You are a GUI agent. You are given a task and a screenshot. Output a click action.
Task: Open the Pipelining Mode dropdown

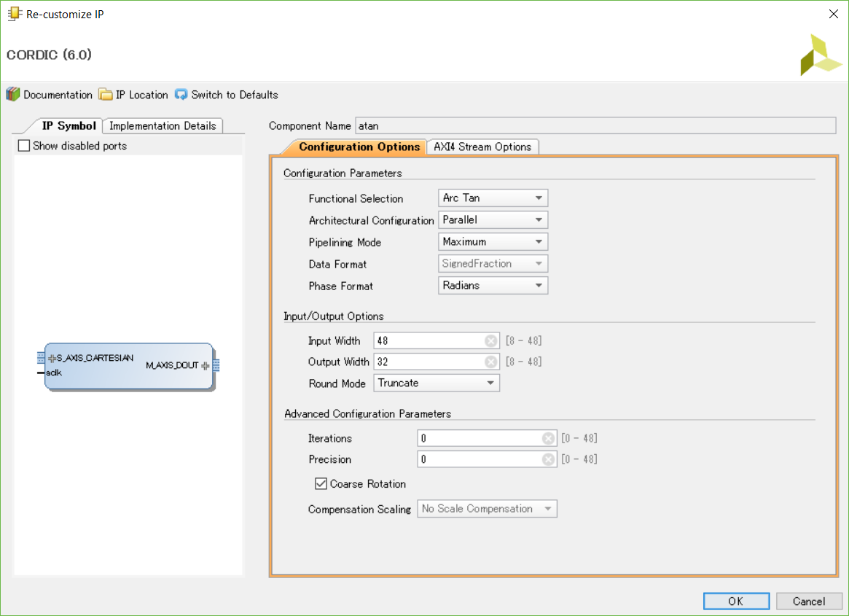click(x=493, y=241)
